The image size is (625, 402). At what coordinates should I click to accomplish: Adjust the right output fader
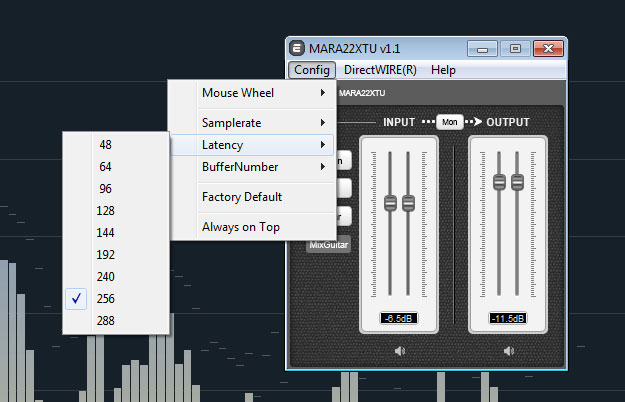(517, 182)
